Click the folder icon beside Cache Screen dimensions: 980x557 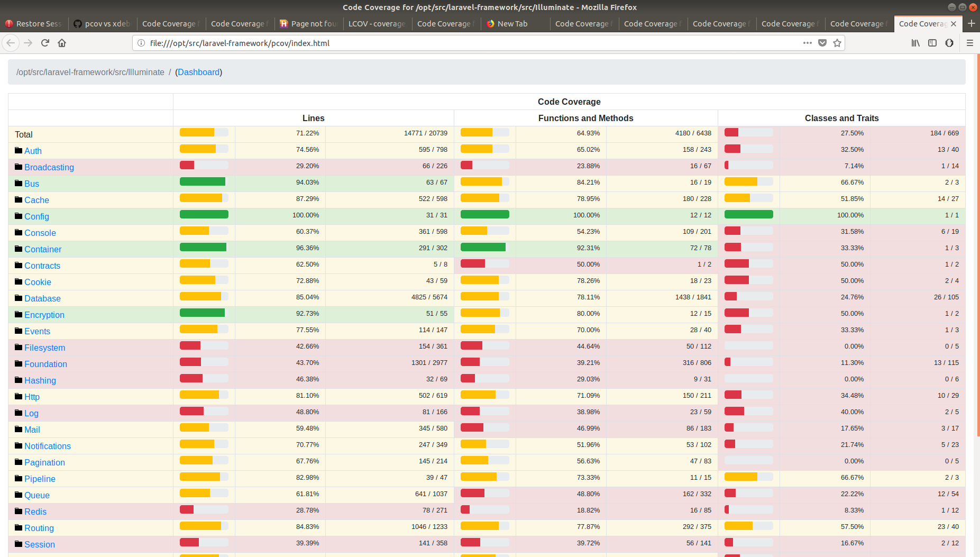pyautogui.click(x=19, y=199)
